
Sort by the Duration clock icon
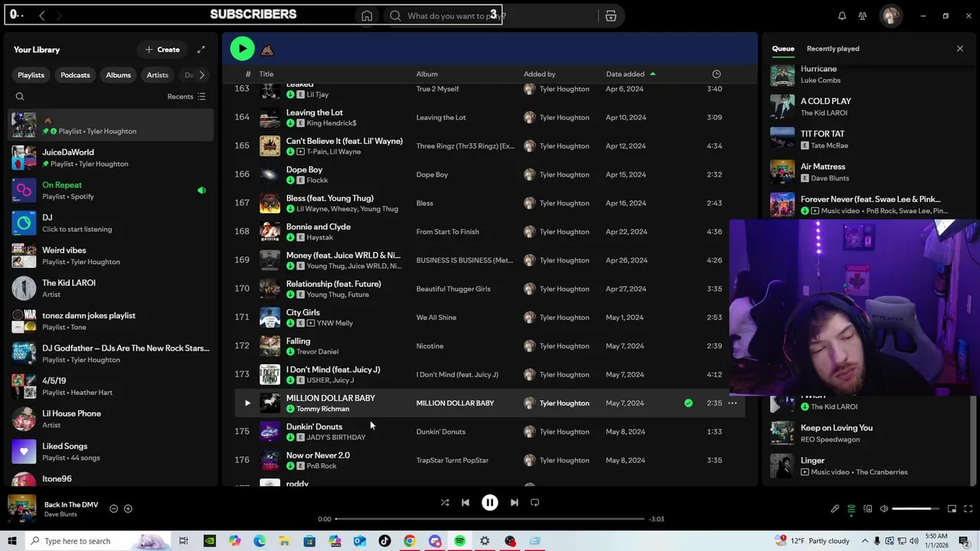coord(717,74)
